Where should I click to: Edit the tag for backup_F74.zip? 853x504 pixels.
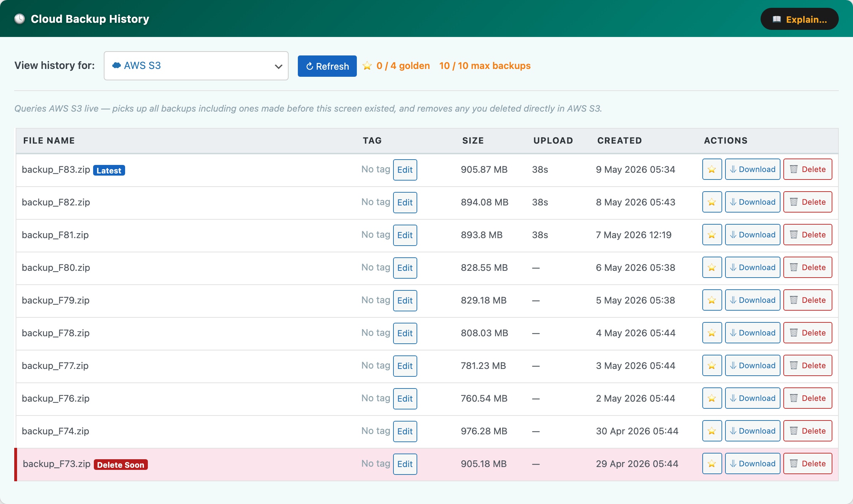[x=405, y=431]
